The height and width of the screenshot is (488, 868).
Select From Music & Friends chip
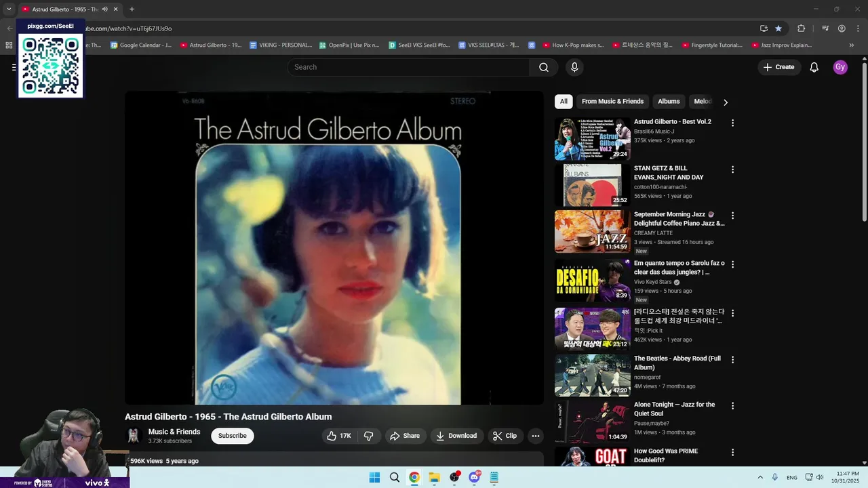pos(612,102)
